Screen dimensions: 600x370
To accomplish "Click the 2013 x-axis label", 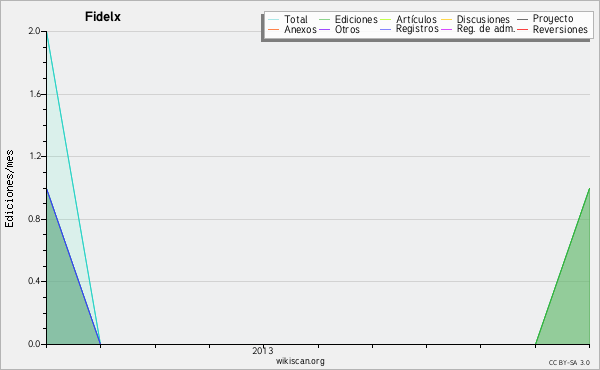I will click(263, 350).
